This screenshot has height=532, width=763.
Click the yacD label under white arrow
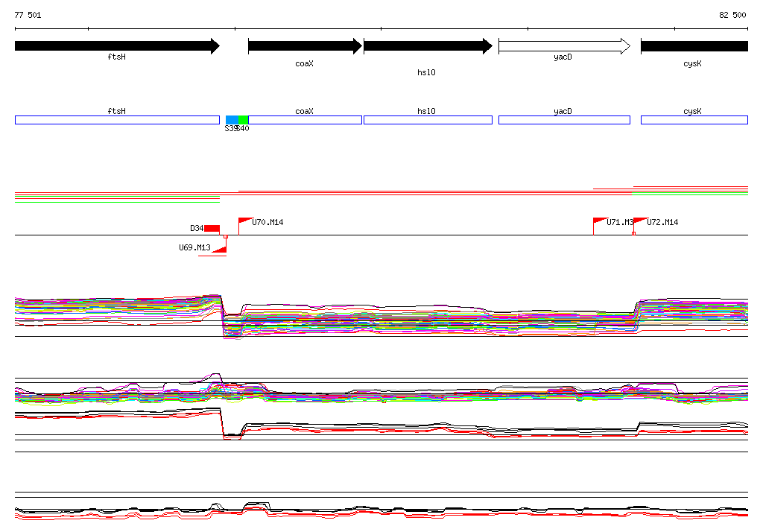click(x=563, y=57)
